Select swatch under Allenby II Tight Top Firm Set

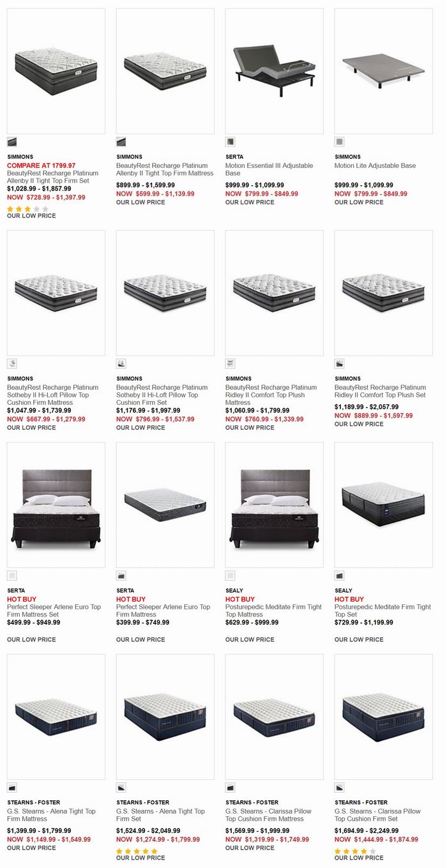(12, 142)
